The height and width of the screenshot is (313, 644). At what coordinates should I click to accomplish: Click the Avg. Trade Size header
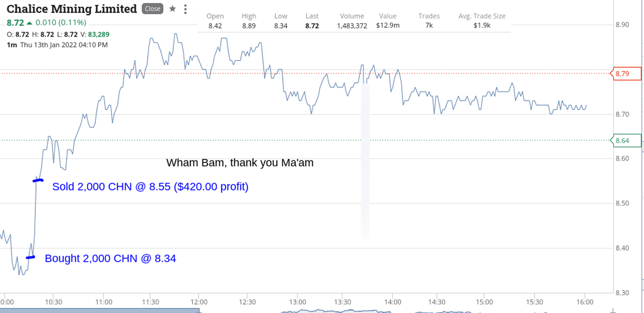pos(482,16)
